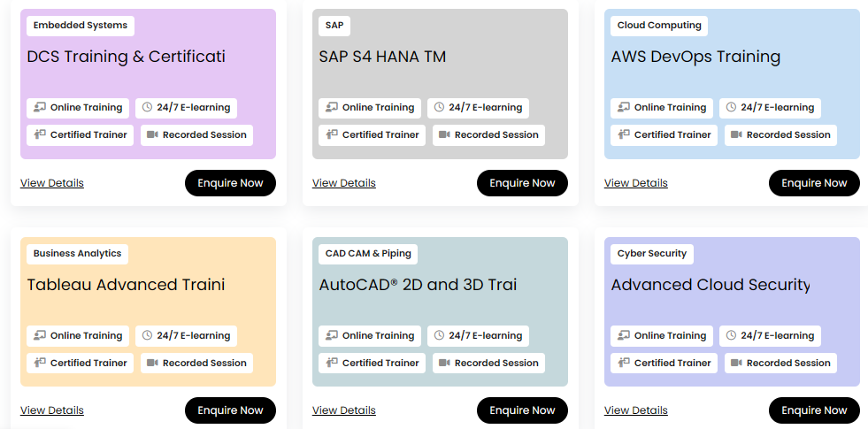The image size is (868, 429).
Task: Click the Certified Trainer icon on AWS DevOps card
Action: (623, 135)
